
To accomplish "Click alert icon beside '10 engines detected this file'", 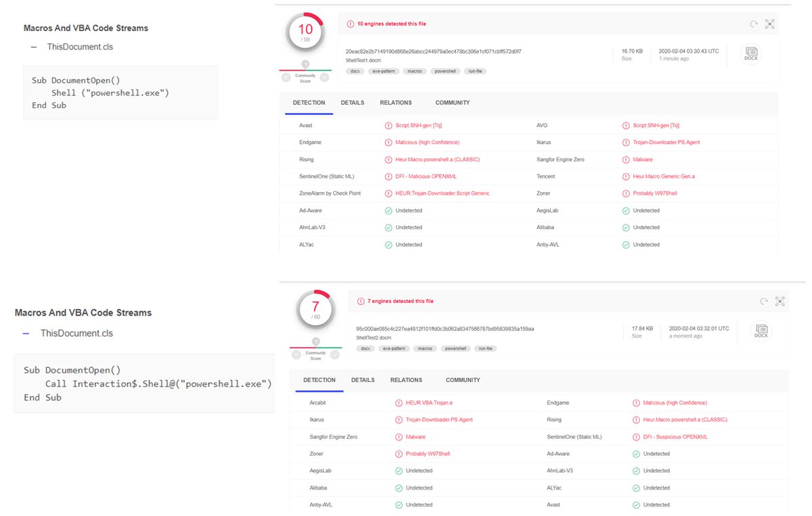I will (x=351, y=24).
